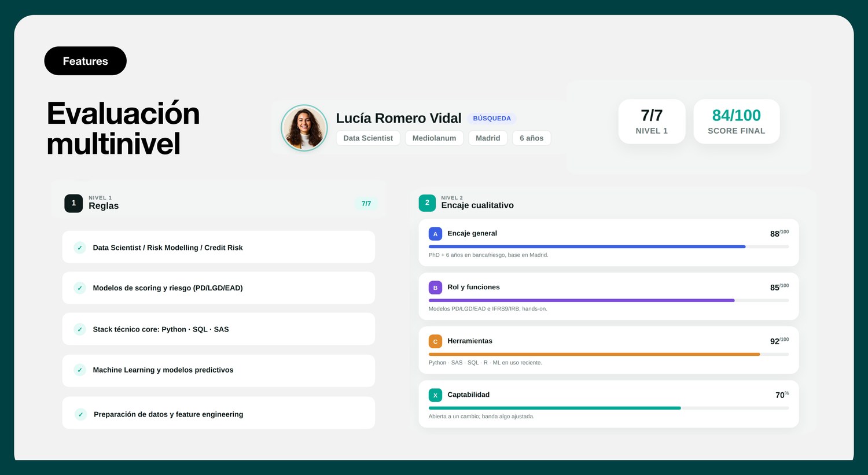Image resolution: width=868 pixels, height=475 pixels.
Task: Click the Encaje cualitativo section title
Action: tap(477, 205)
